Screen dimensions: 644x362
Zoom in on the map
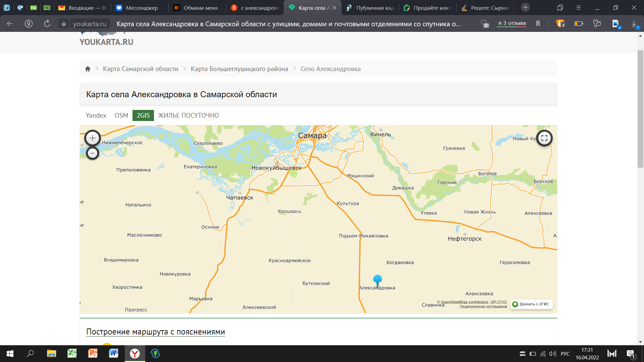click(x=93, y=138)
